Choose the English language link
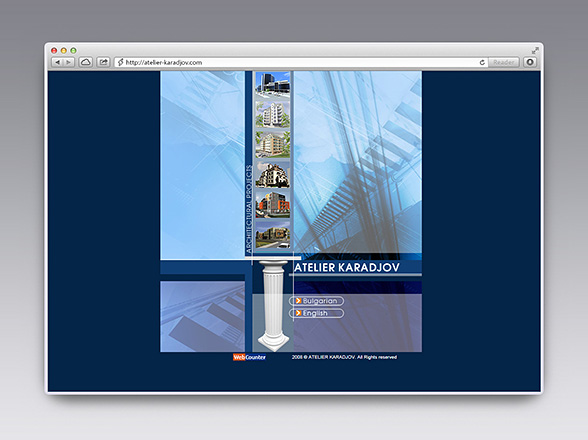 [316, 313]
